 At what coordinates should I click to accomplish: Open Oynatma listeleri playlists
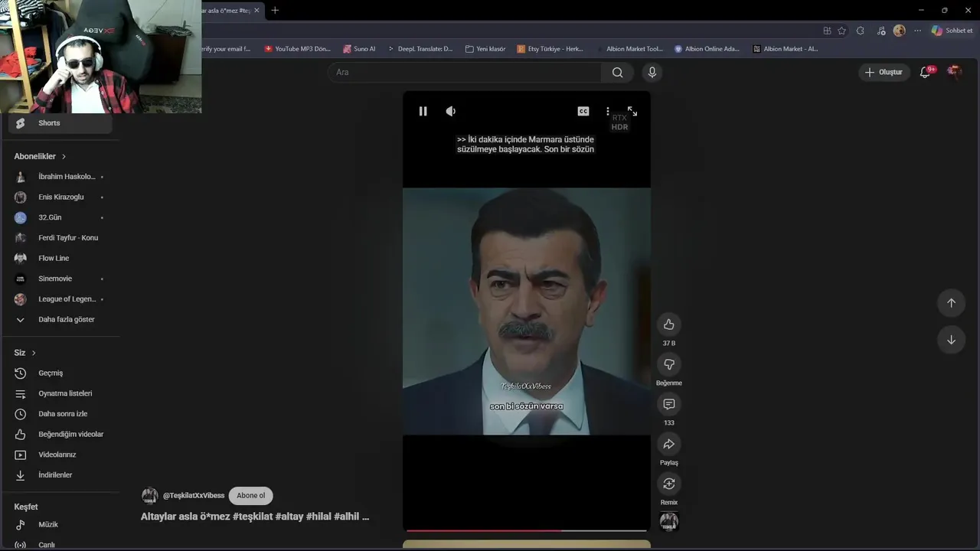click(61, 393)
